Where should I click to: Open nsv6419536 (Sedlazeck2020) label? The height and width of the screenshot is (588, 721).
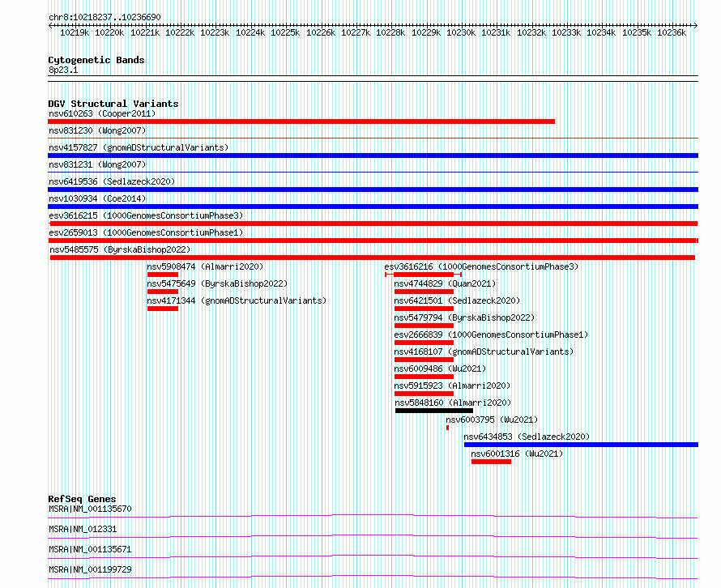click(x=112, y=181)
